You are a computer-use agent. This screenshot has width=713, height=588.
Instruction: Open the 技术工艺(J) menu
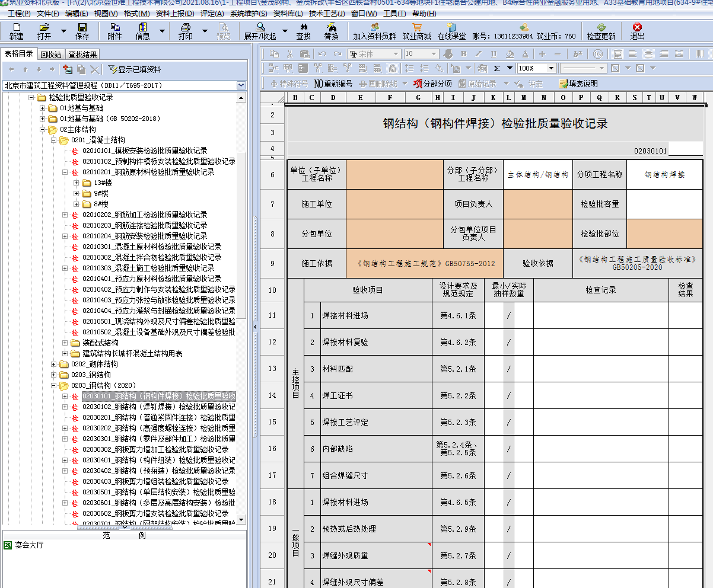pyautogui.click(x=327, y=14)
